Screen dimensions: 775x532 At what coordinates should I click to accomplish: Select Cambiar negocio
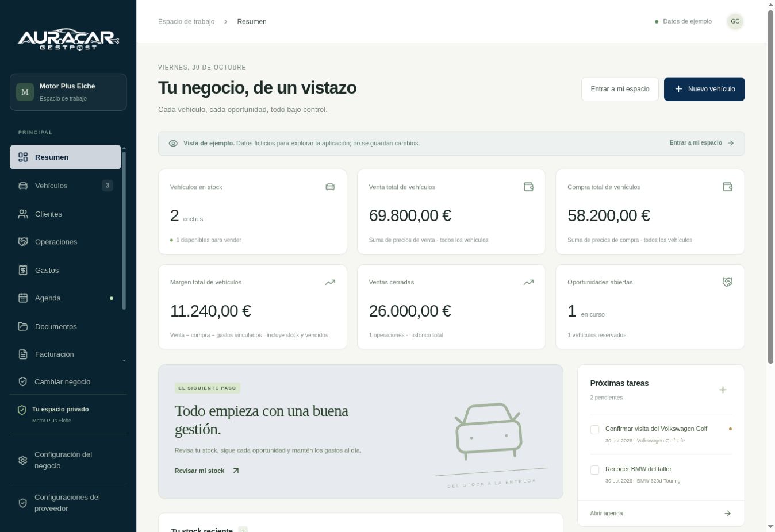68,381
